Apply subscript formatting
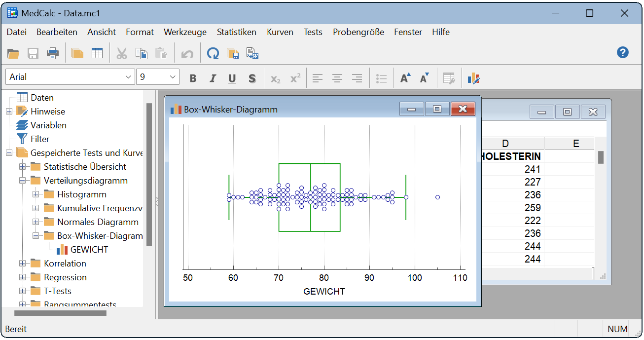 [275, 78]
